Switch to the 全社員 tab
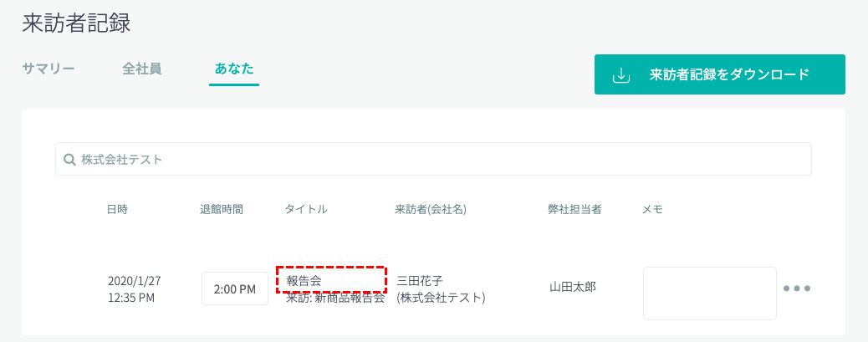The width and height of the screenshot is (868, 342). click(141, 69)
